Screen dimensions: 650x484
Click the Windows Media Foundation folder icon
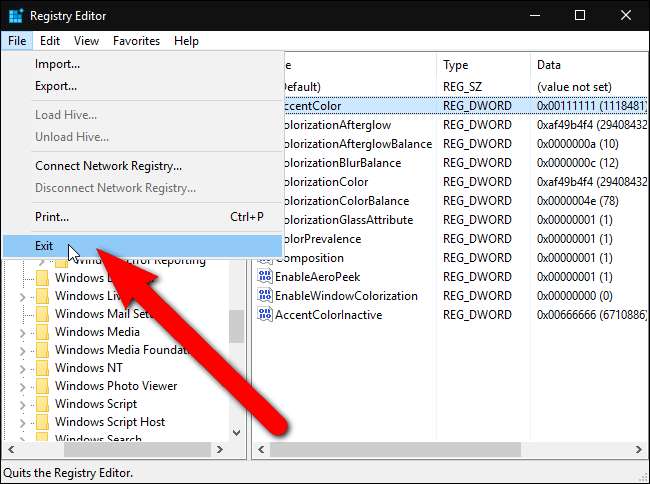pos(42,350)
